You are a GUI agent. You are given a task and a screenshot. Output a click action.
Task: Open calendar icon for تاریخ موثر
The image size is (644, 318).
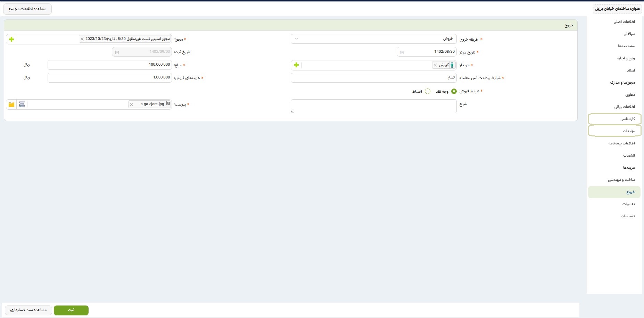pos(402,52)
